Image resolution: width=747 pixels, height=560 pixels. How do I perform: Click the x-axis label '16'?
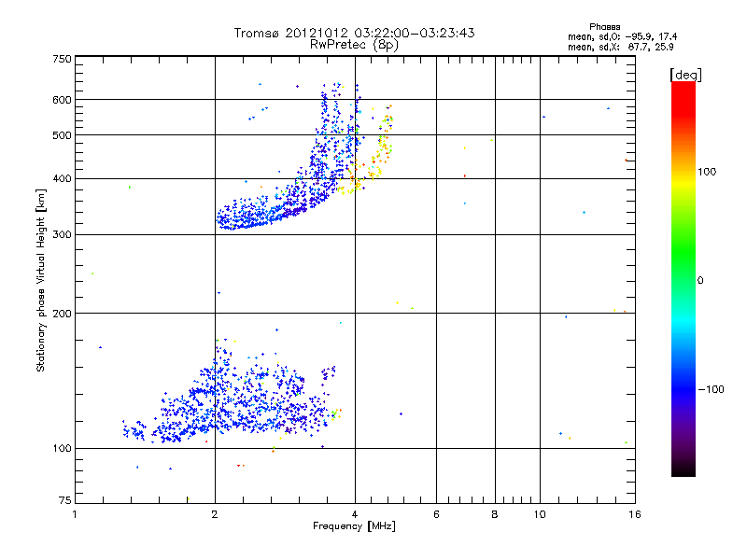(x=635, y=514)
